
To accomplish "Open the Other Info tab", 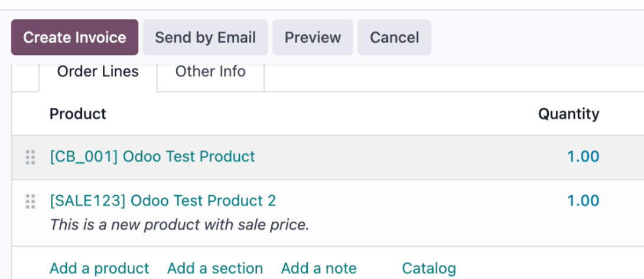I will tap(210, 72).
